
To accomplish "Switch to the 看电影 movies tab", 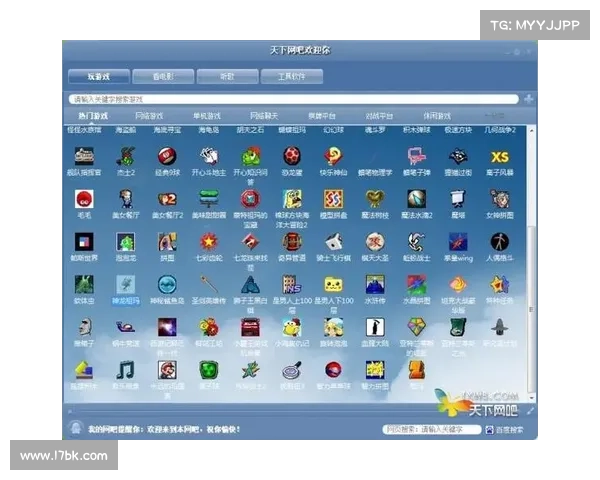I will tap(163, 77).
